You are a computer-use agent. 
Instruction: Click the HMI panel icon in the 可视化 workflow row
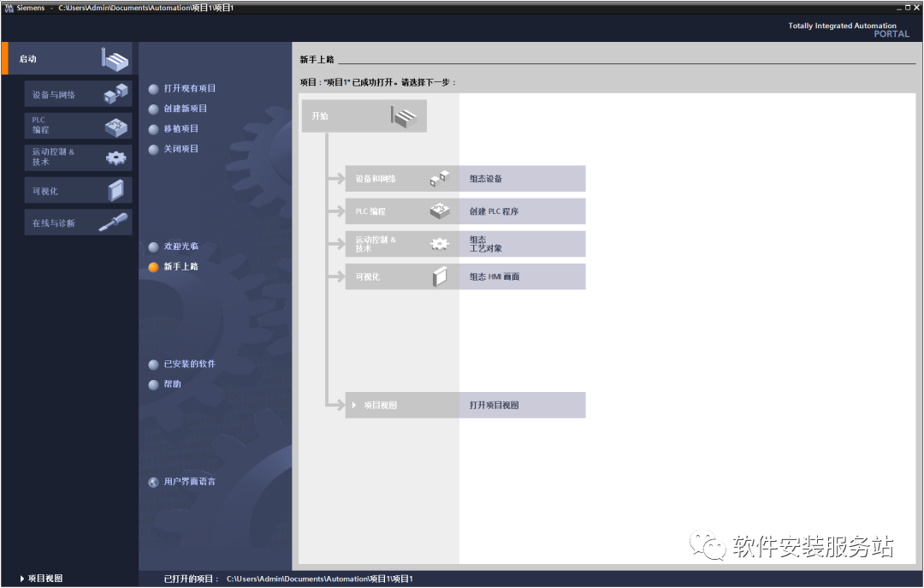(440, 276)
